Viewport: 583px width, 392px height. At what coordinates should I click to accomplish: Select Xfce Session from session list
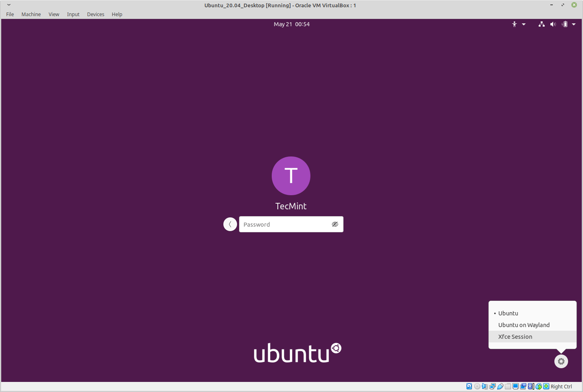pyautogui.click(x=515, y=337)
